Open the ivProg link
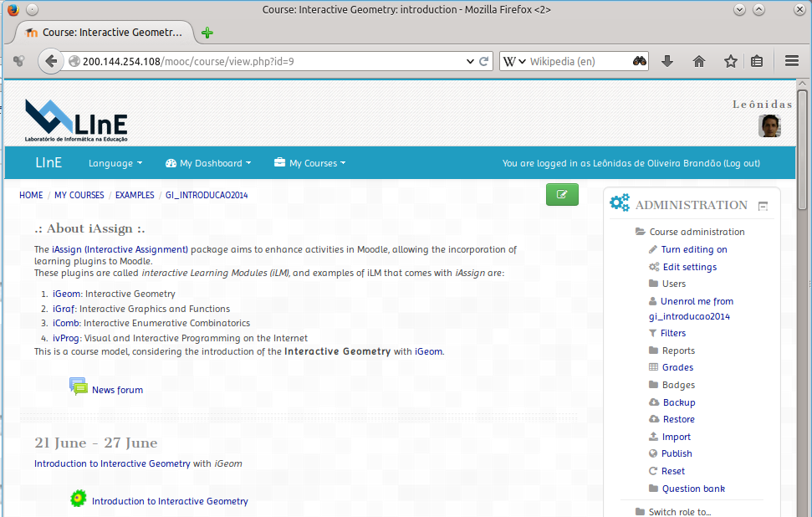Image resolution: width=812 pixels, height=517 pixels. coord(66,338)
